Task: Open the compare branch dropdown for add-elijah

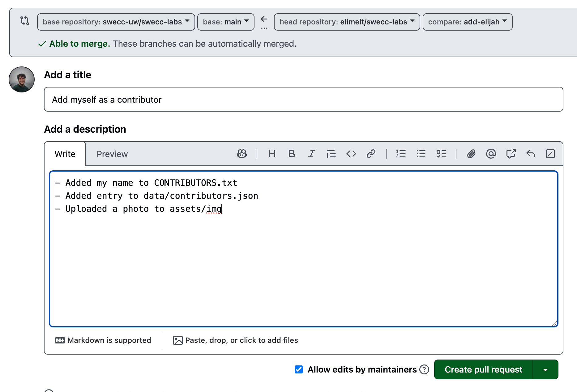Action: (x=467, y=22)
